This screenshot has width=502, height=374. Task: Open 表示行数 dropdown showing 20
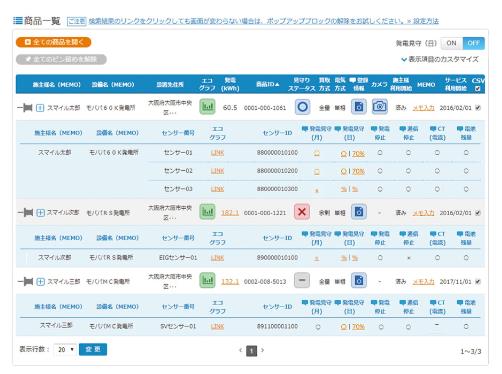[65, 350]
